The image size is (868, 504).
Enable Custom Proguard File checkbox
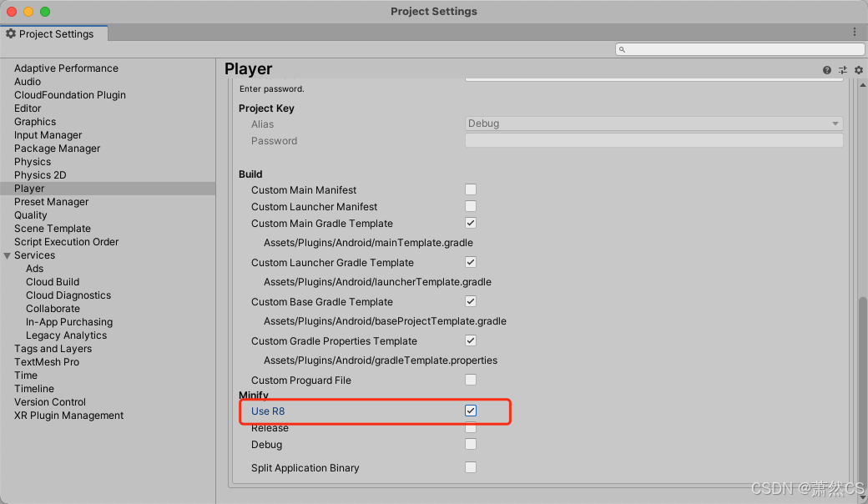471,380
